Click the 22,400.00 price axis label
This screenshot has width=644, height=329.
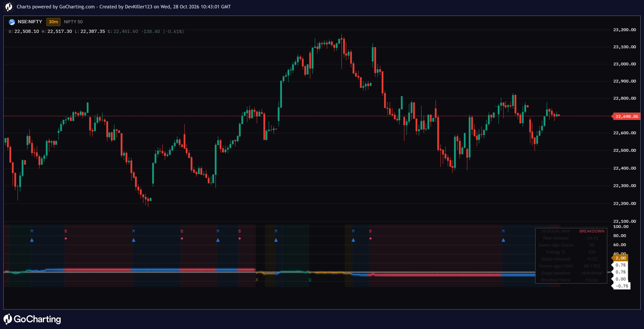(x=625, y=168)
